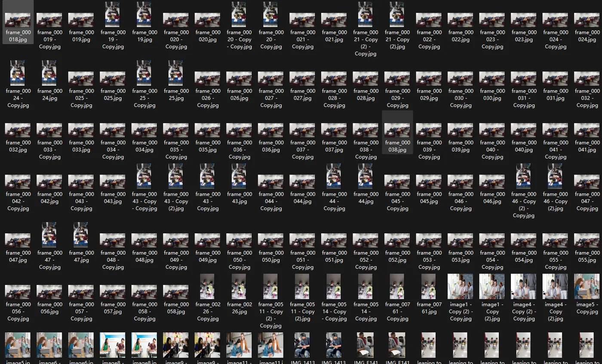Select the label "frame_000058 - Copy.jpg"
This screenshot has width=602, height=364.
pyautogui.click(x=144, y=312)
